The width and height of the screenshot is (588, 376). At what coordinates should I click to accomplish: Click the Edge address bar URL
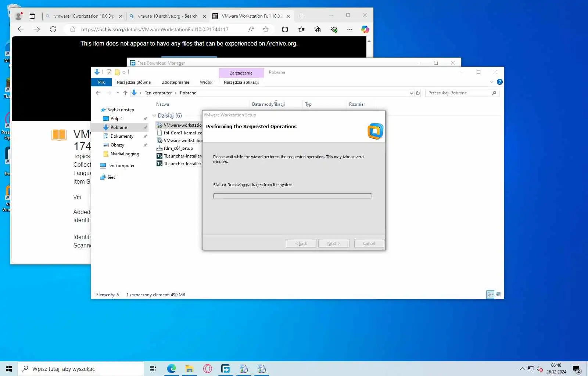(155, 29)
